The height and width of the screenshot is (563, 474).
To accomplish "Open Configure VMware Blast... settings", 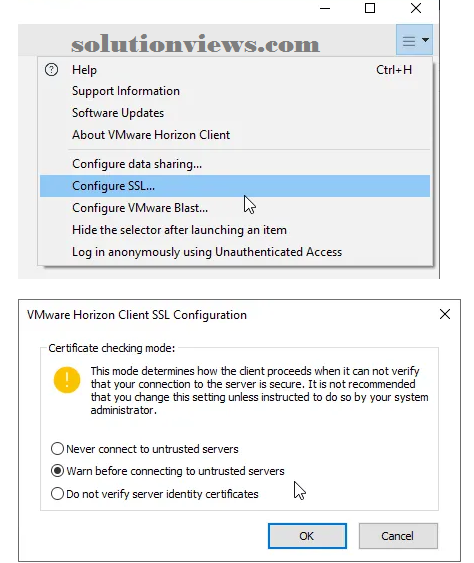I will click(235, 208).
